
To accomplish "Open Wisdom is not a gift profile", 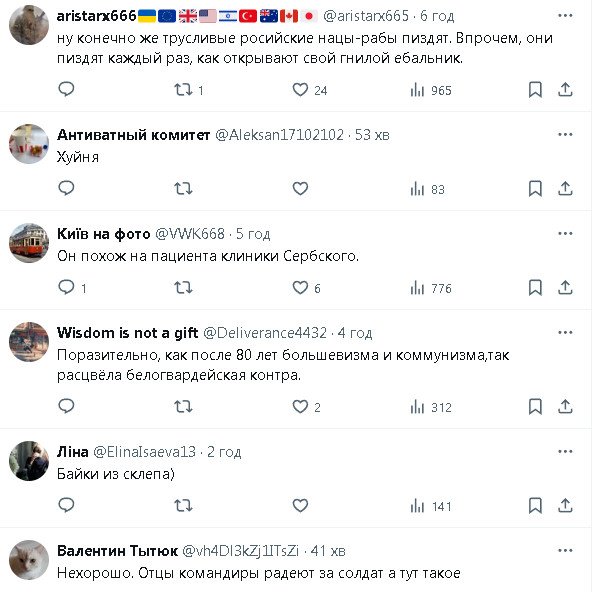I will (127, 332).
